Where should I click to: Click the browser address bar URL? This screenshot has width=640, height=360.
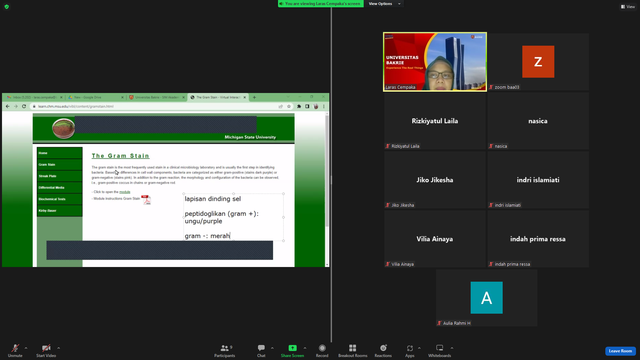[x=76, y=107]
